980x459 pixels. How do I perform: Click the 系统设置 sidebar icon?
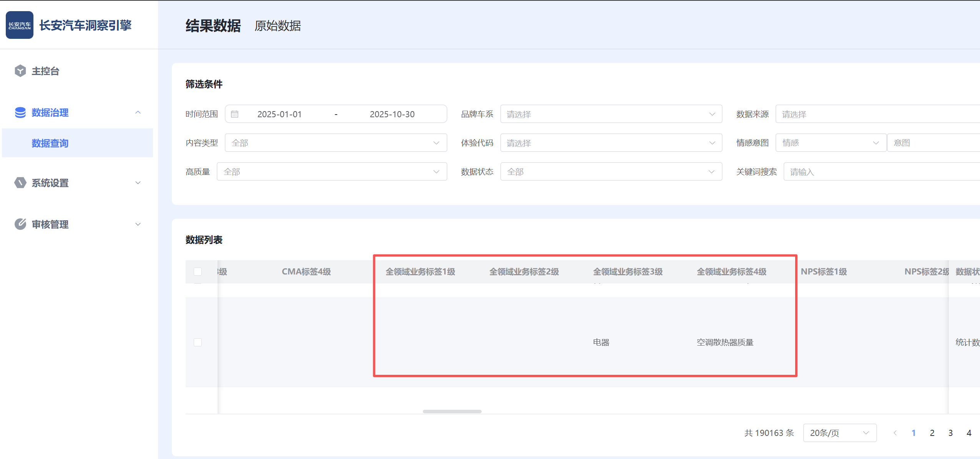(x=20, y=183)
